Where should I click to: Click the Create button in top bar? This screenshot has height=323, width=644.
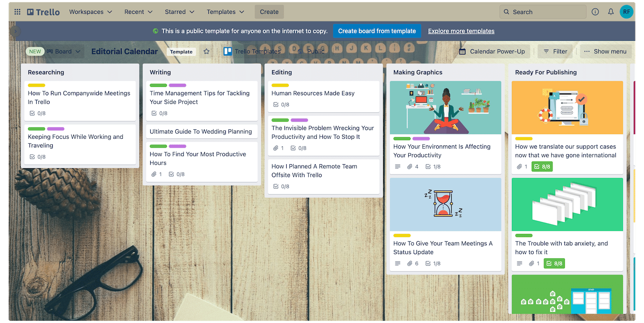click(269, 12)
